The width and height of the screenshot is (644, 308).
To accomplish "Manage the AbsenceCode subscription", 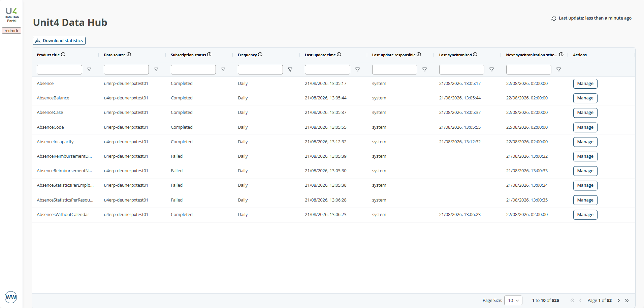I will coord(585,127).
